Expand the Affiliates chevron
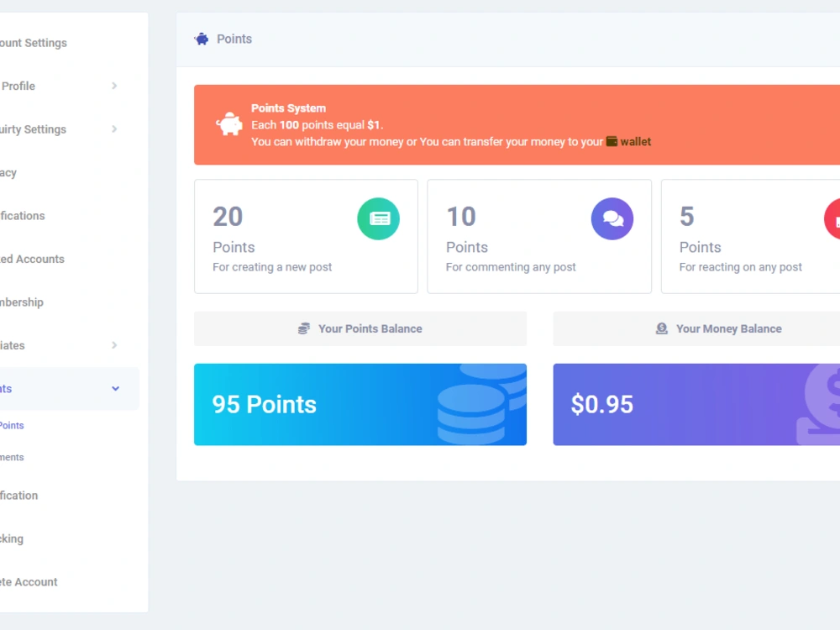 (114, 345)
